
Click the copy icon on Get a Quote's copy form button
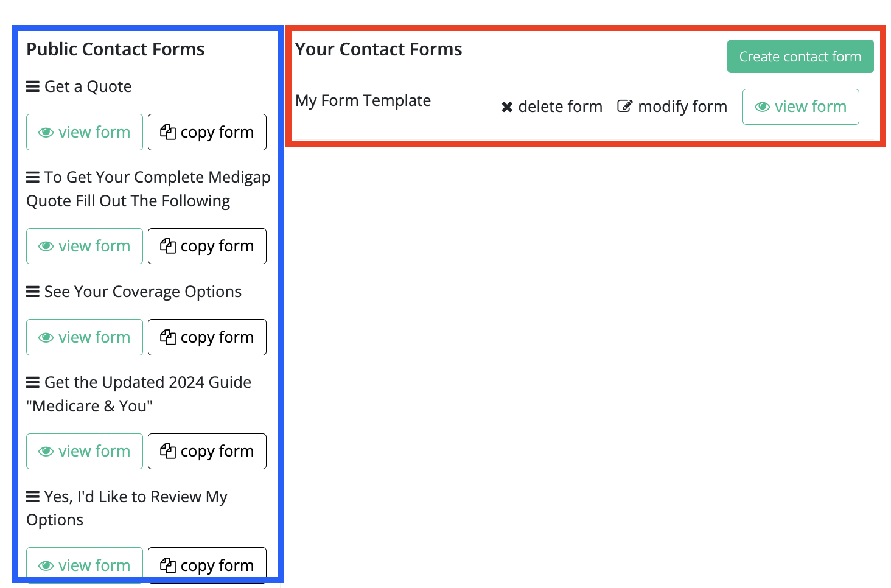pos(168,132)
